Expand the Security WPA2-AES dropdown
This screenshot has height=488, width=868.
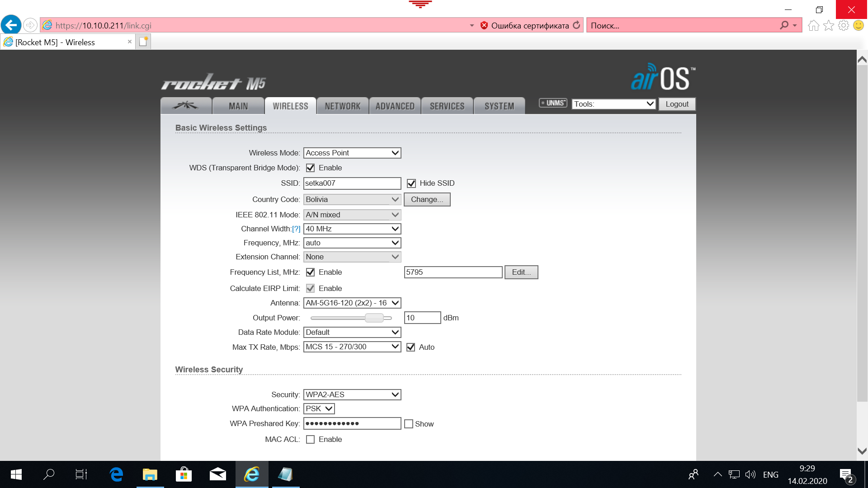(x=352, y=395)
